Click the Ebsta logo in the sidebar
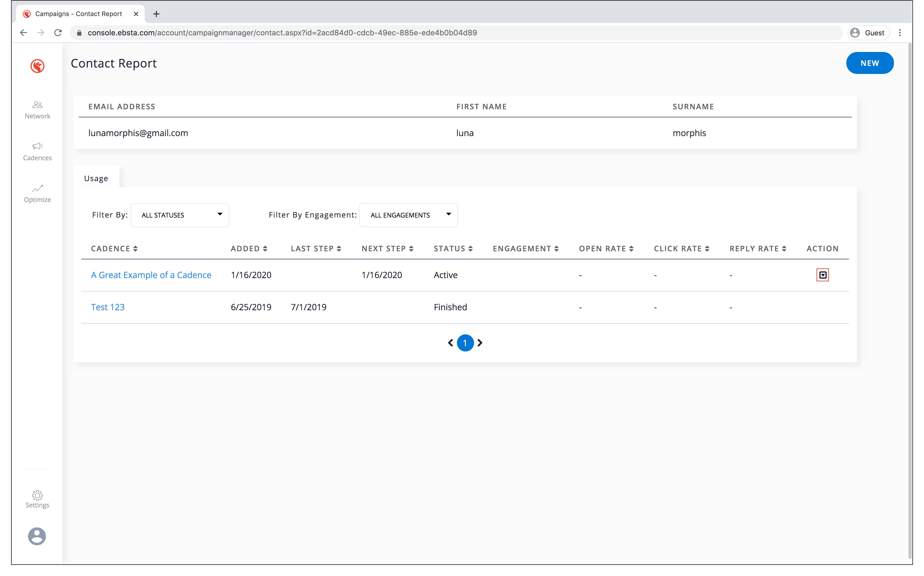 pos(37,66)
